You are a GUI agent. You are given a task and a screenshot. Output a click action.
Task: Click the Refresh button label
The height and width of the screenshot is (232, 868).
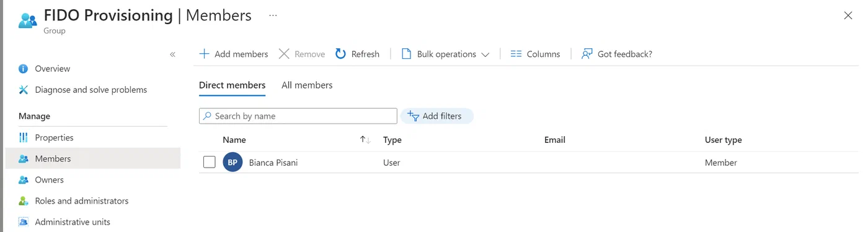tap(365, 54)
